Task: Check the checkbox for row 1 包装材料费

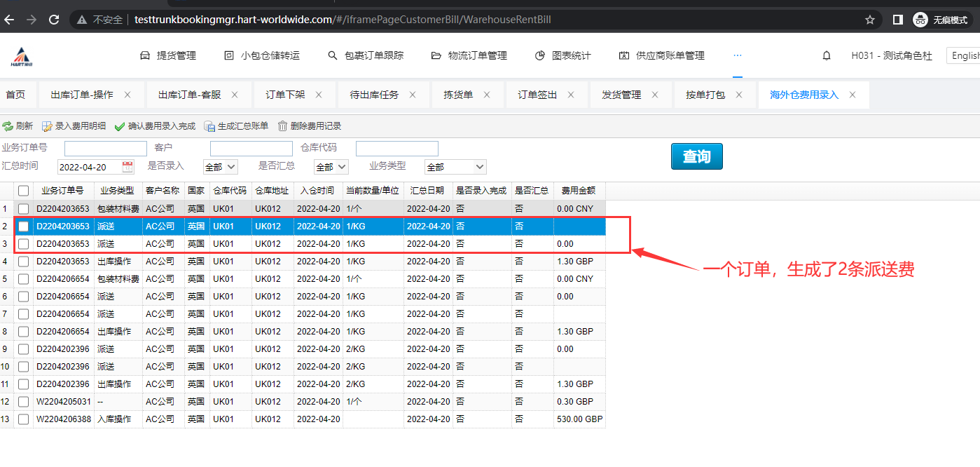Action: pos(24,209)
